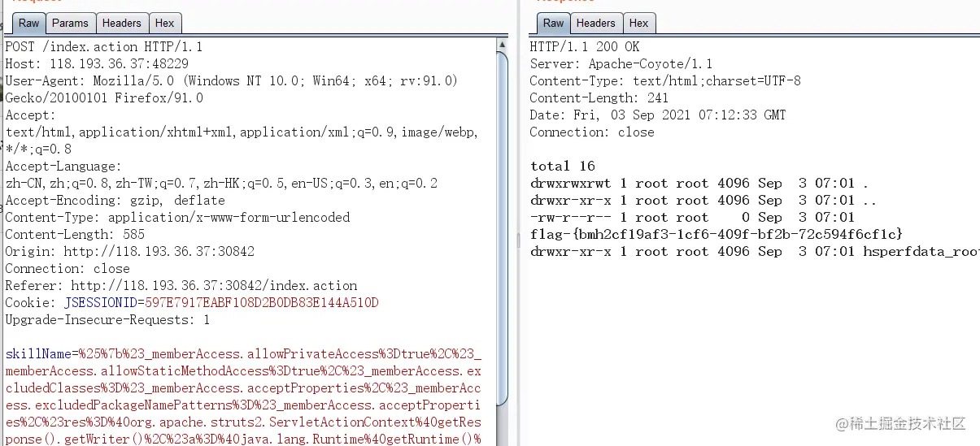Click the POST /index.action HTTP/1.1 line
The width and height of the screenshot is (980, 446).
(104, 47)
